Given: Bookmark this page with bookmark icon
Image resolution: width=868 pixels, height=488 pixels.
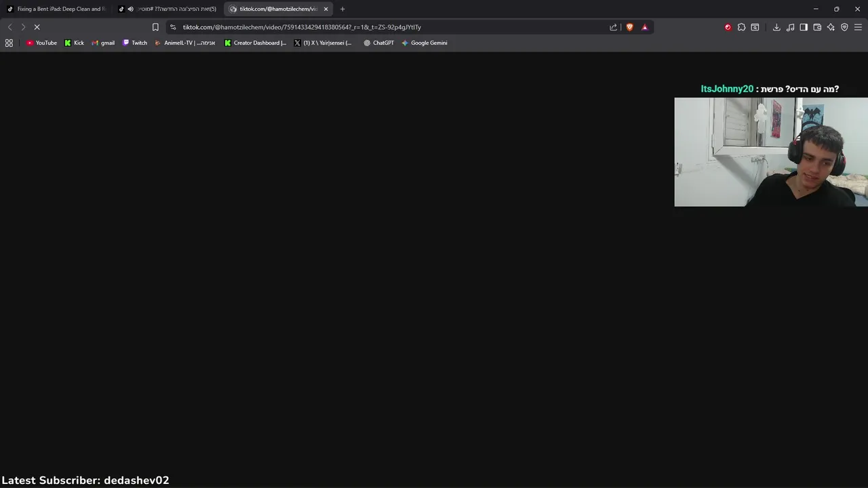Looking at the screenshot, I should 155,27.
